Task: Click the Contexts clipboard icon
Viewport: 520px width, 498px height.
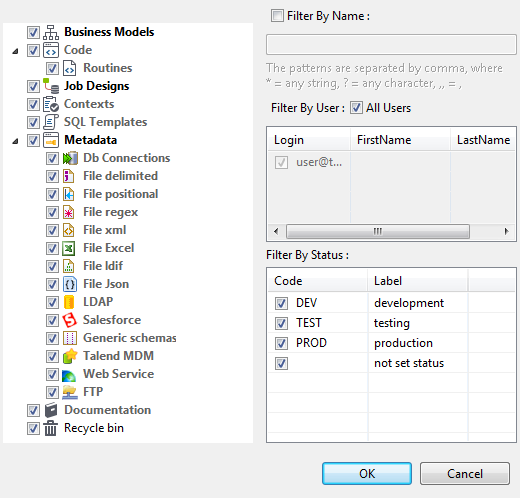Action: pos(51,104)
